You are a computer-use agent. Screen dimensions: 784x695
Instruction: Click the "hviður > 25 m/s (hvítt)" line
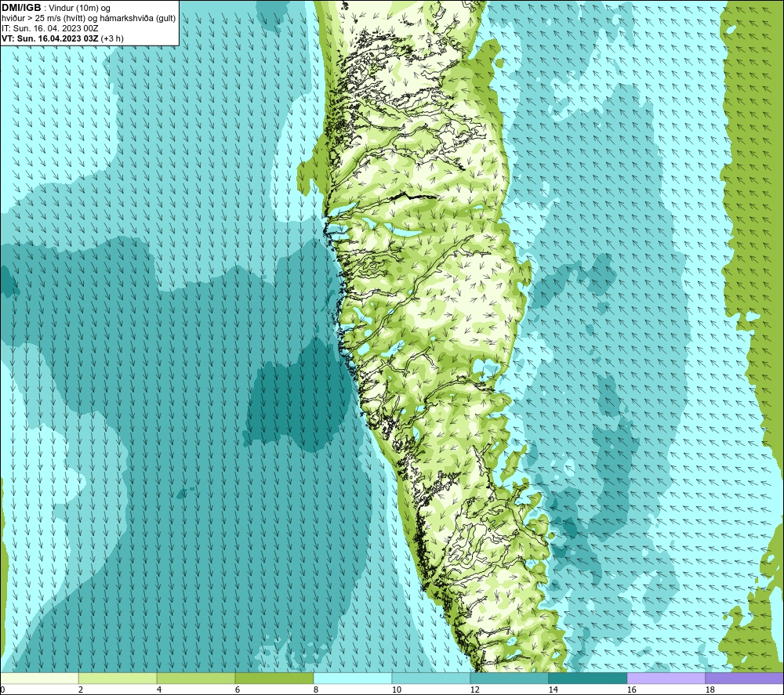point(43,19)
